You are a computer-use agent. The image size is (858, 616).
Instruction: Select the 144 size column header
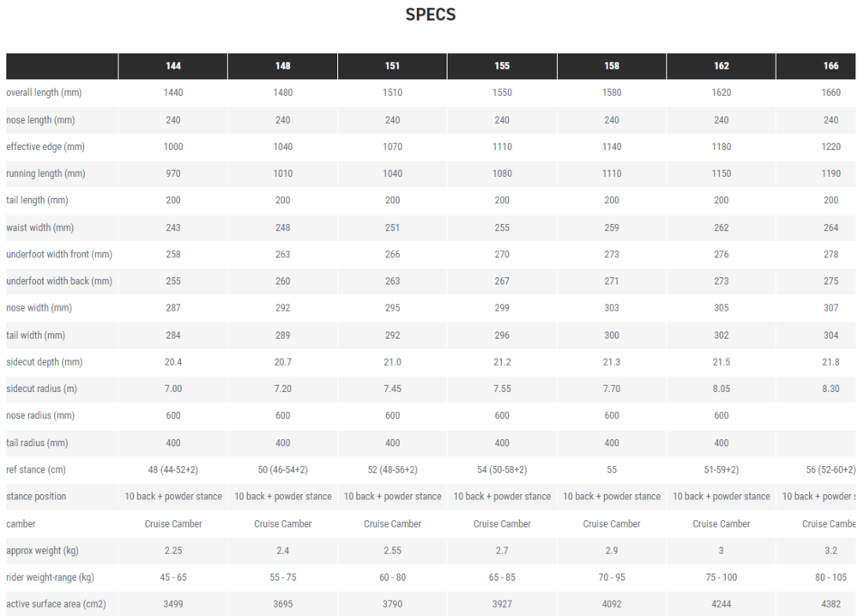click(x=173, y=66)
